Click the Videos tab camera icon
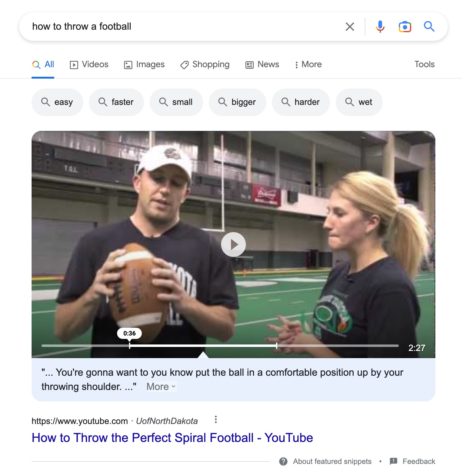Viewport: 462px width, 476px height. pos(74,65)
